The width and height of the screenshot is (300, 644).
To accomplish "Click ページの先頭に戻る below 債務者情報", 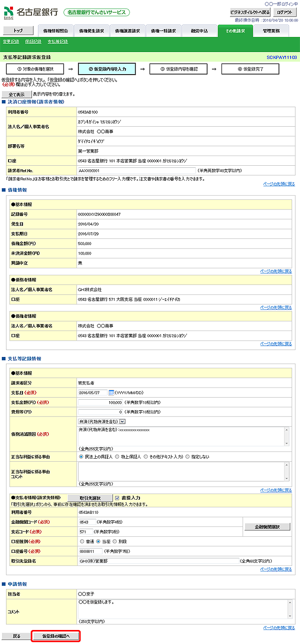I will 276,307.
